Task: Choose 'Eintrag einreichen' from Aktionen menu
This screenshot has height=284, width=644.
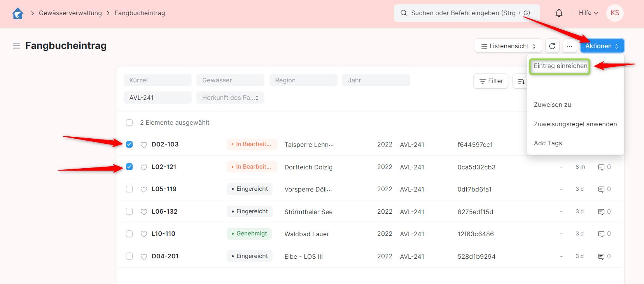Action: tap(560, 66)
